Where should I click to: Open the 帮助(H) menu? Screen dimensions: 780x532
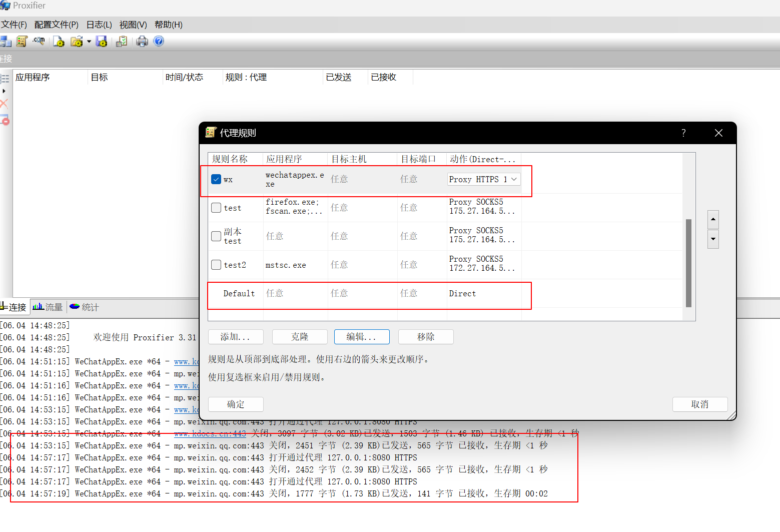[x=169, y=25]
